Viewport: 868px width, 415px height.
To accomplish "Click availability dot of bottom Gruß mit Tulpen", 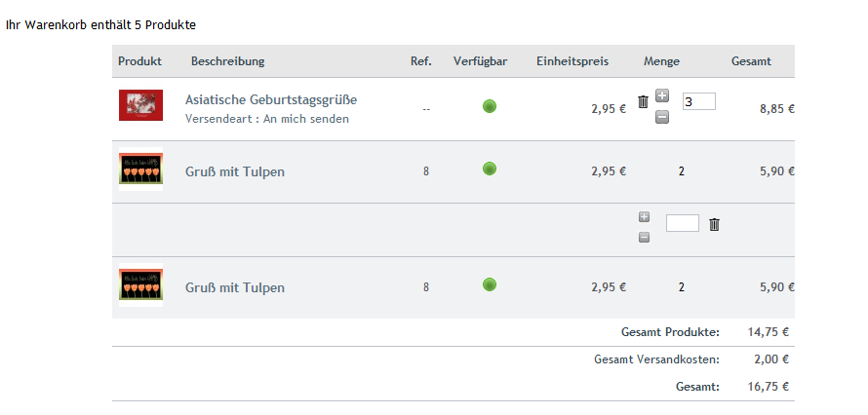I will (490, 284).
